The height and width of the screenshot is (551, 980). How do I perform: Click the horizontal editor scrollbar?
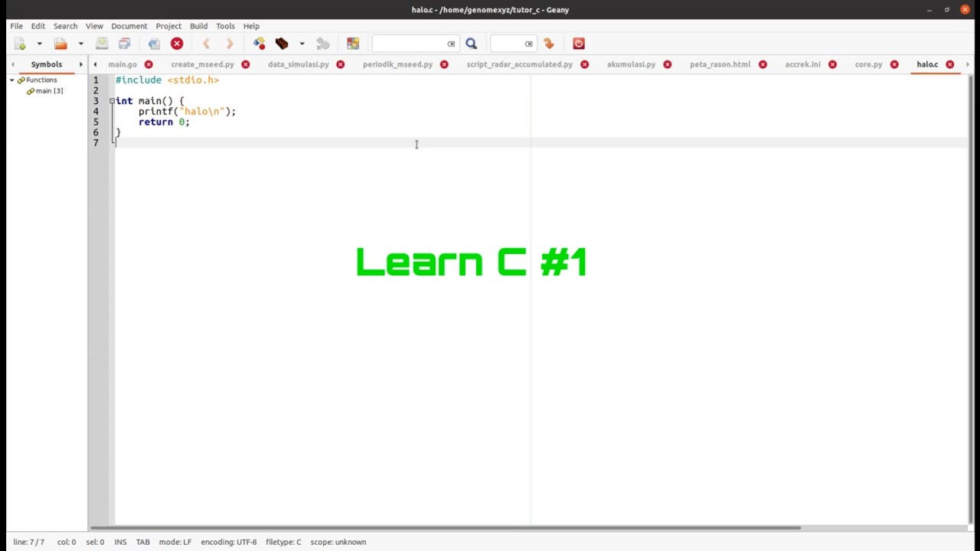click(x=446, y=527)
